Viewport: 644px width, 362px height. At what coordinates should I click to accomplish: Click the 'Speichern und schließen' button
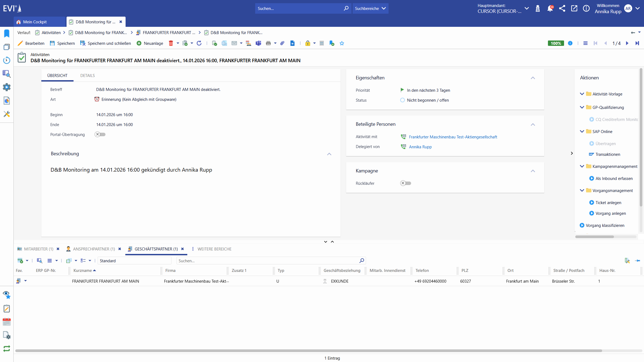tap(105, 43)
